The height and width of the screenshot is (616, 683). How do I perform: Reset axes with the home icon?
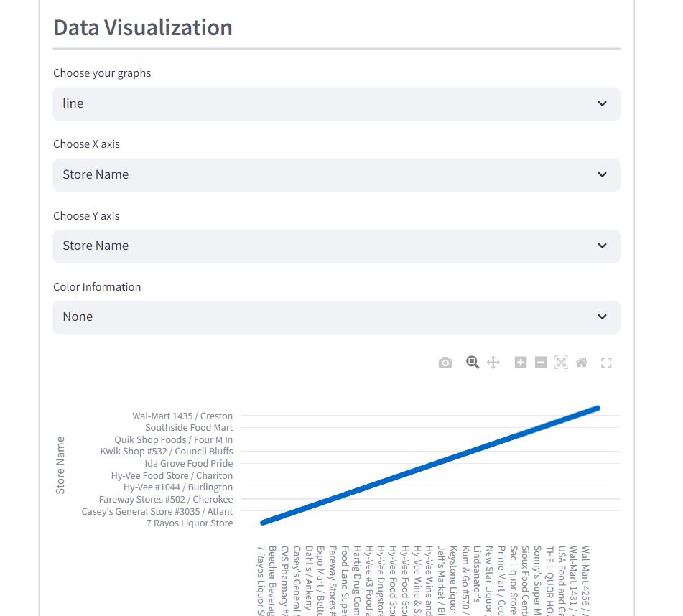coord(582,362)
